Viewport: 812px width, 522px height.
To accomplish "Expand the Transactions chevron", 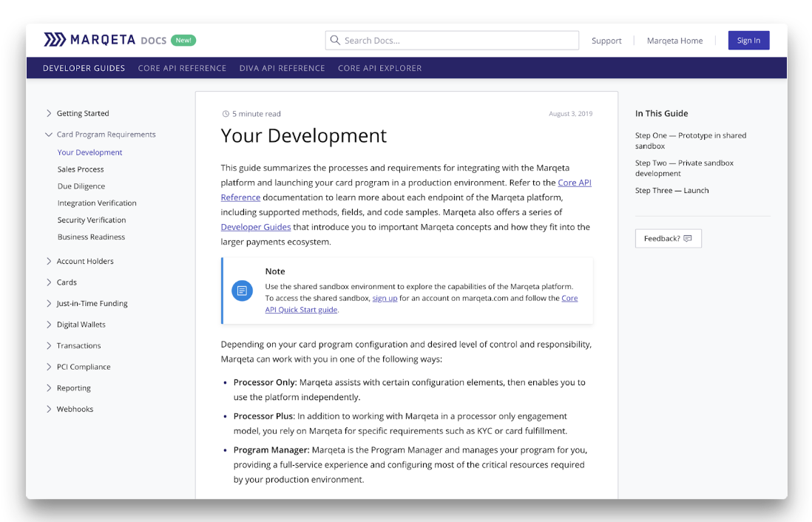I will coord(49,345).
